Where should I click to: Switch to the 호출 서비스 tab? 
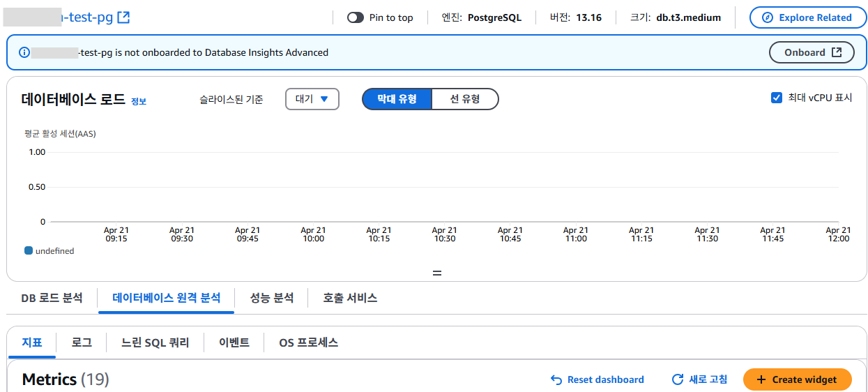coord(350,298)
